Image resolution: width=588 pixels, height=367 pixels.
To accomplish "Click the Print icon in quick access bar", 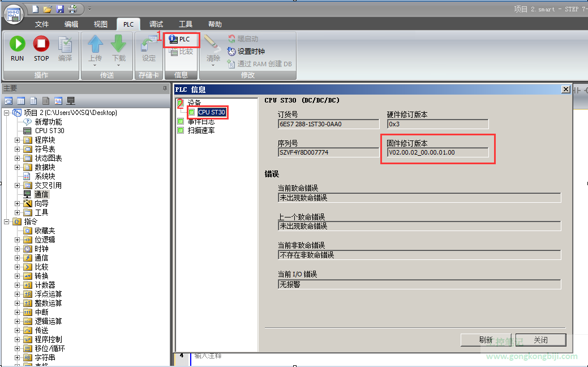I will coord(73,8).
